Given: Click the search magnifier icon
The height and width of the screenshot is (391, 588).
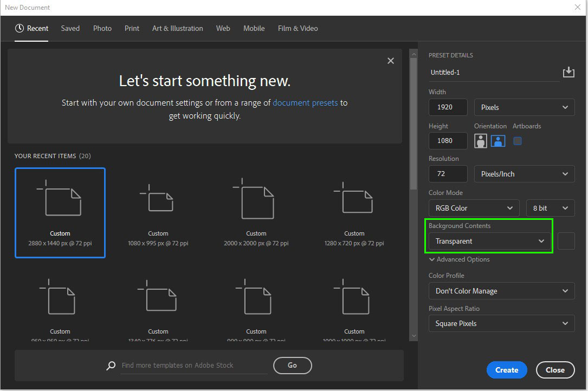Looking at the screenshot, I should click(111, 366).
